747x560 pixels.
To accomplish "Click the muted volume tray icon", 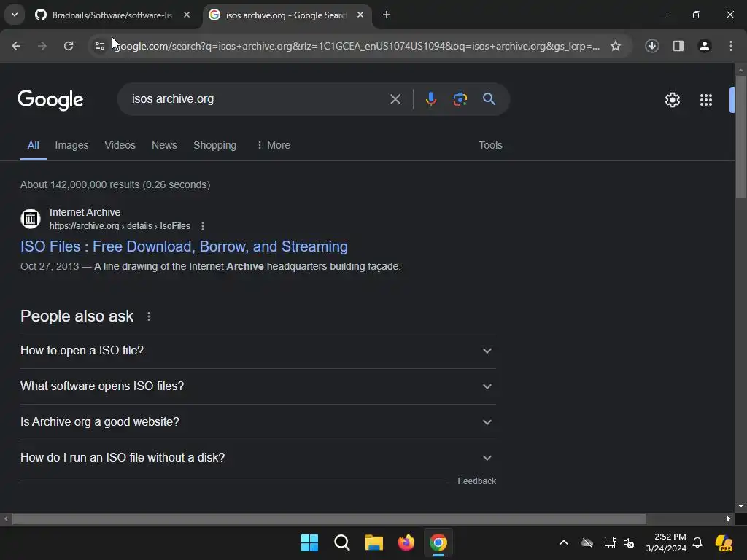I will click(629, 542).
